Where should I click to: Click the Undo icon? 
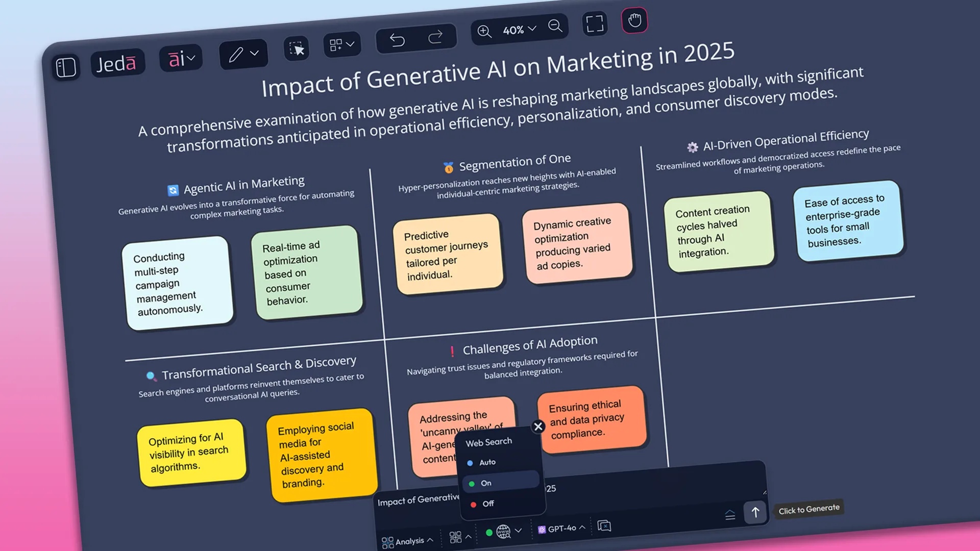[x=398, y=39]
